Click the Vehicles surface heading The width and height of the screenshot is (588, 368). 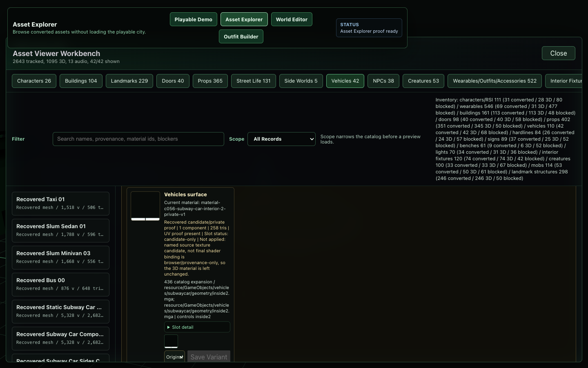tap(185, 195)
